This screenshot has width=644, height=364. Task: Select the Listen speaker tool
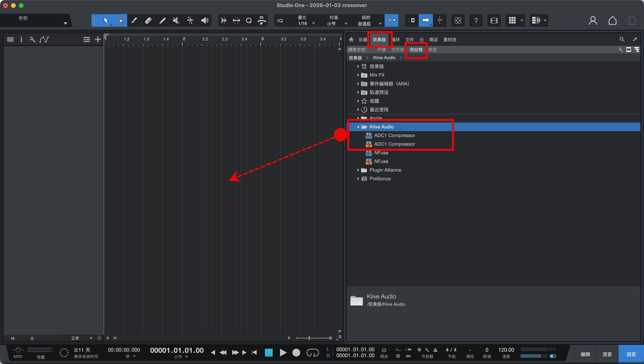pyautogui.click(x=205, y=20)
